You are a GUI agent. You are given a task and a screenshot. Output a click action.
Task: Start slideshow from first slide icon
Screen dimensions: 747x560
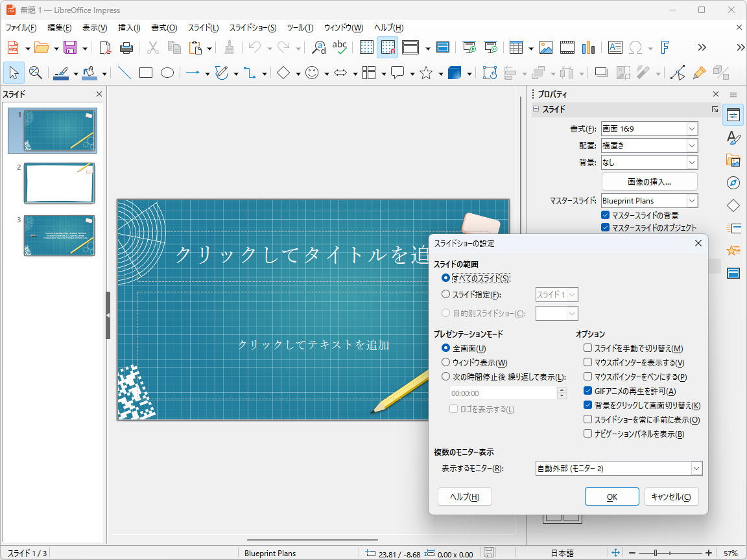tap(468, 47)
